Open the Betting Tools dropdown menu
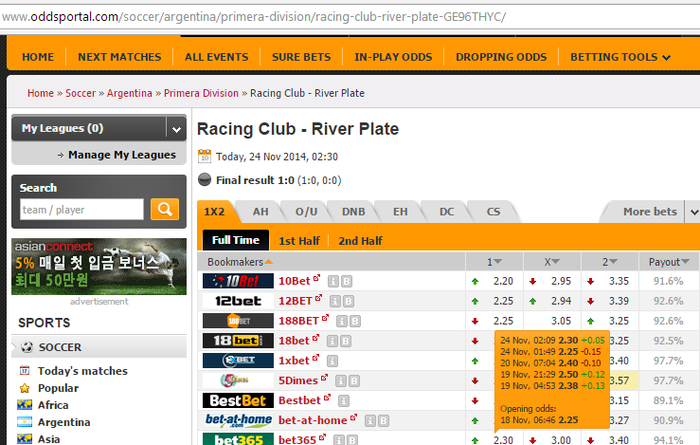Screen dimensions: 700x445 pos(620,57)
